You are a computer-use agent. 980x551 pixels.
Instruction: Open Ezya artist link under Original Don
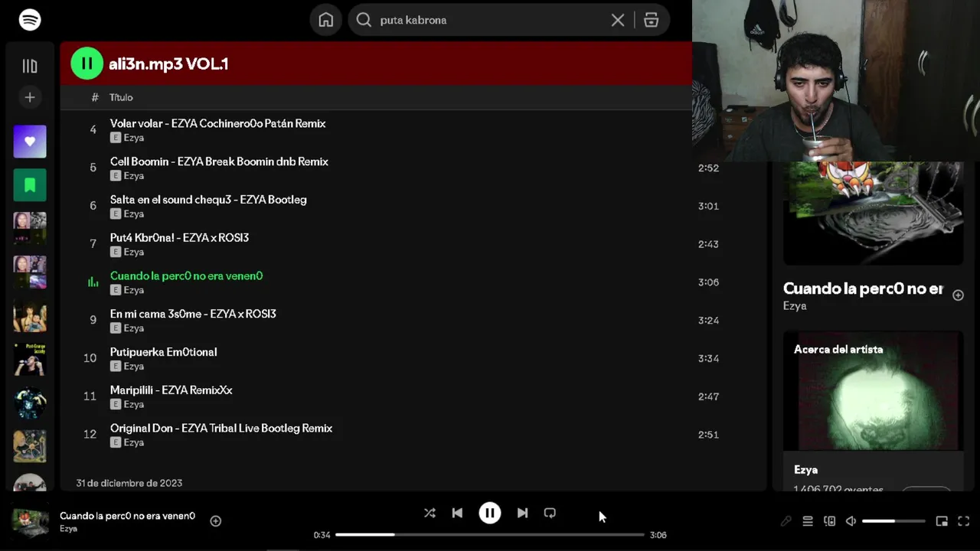(x=134, y=442)
